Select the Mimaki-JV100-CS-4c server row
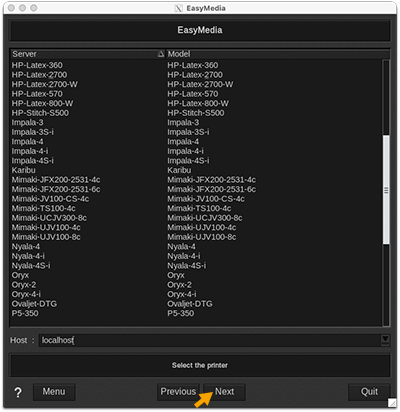The height and width of the screenshot is (412, 400). [50, 199]
